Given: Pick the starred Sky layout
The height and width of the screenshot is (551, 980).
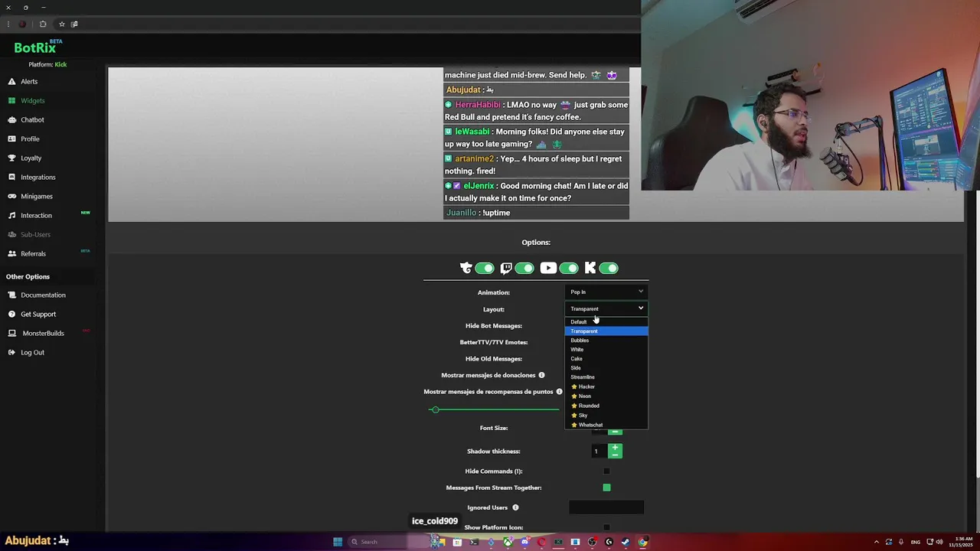Looking at the screenshot, I should (x=606, y=415).
